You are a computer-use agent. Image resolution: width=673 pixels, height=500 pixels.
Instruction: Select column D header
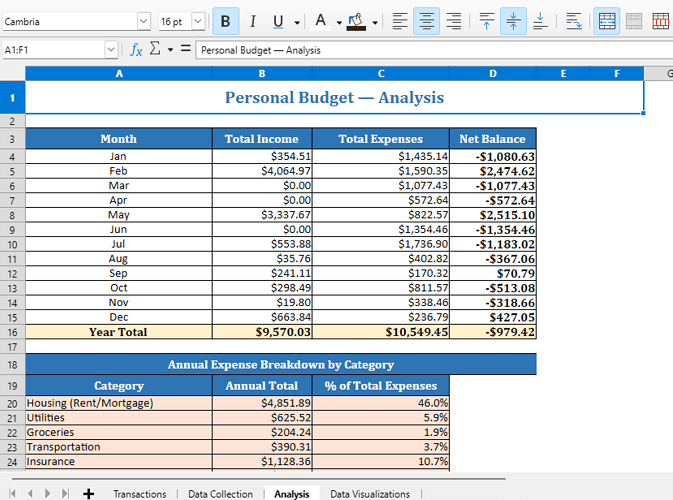[x=493, y=73]
